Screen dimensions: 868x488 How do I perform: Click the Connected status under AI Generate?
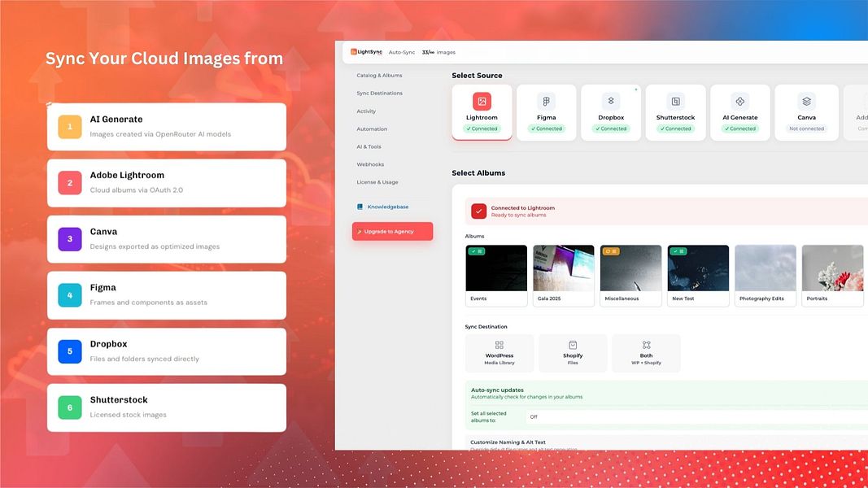(x=740, y=129)
